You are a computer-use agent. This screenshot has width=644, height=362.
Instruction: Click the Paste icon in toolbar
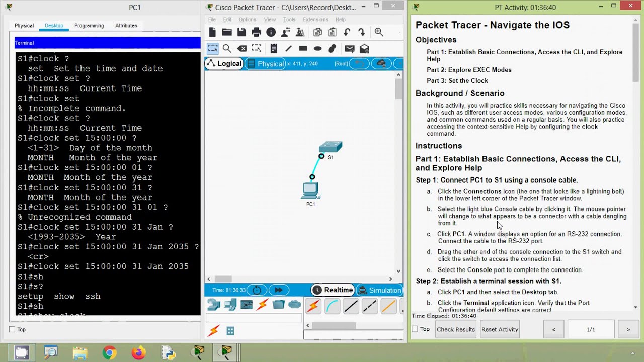coord(332,32)
